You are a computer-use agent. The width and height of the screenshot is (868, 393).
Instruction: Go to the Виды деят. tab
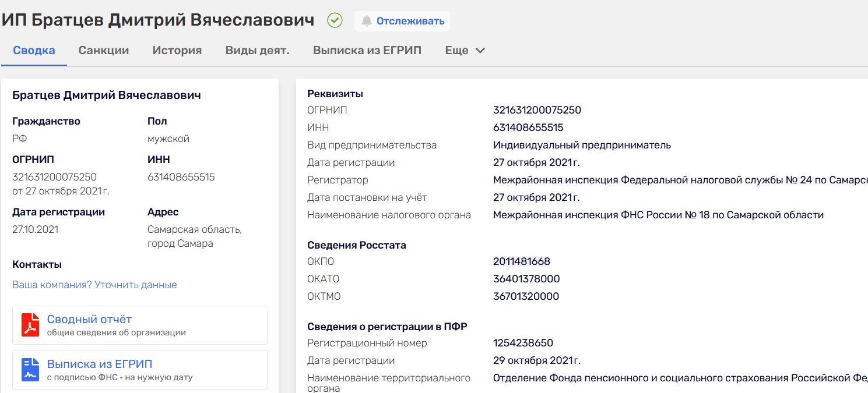coord(258,50)
